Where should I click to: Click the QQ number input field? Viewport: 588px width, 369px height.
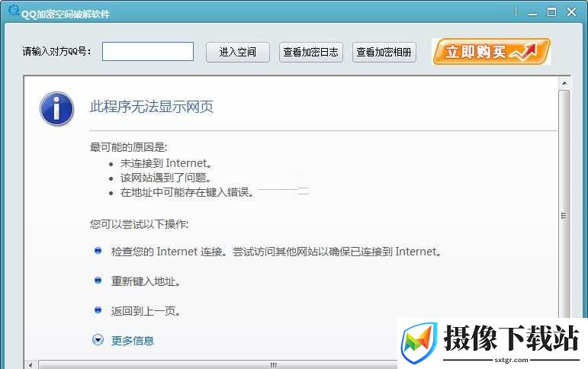tap(148, 51)
